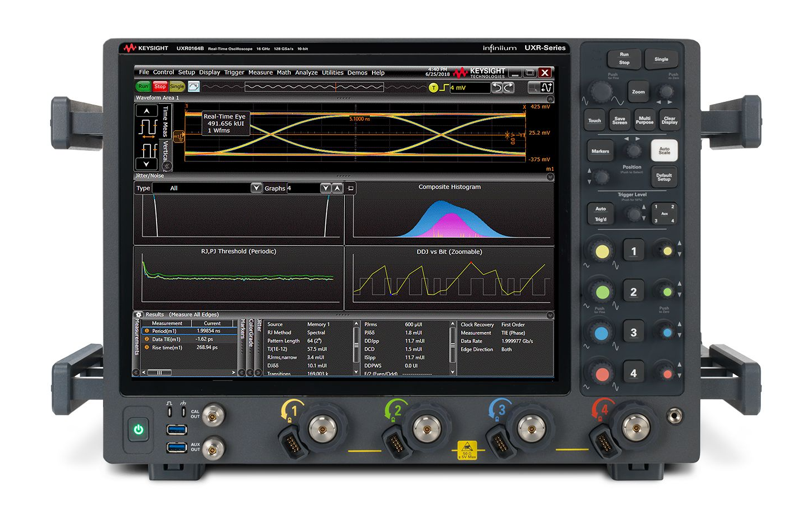Collapse the Waveform Area 1 panel
The width and height of the screenshot is (802, 532).
[550, 98]
